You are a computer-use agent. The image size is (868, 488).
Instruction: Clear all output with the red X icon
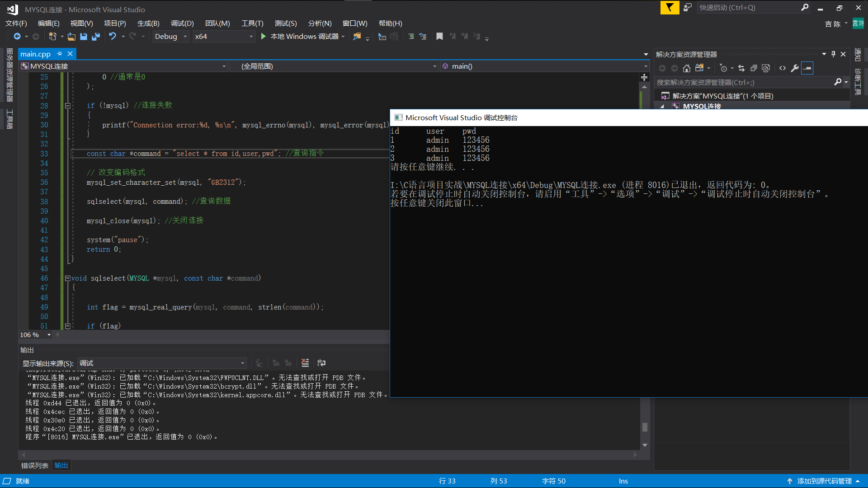(x=305, y=363)
